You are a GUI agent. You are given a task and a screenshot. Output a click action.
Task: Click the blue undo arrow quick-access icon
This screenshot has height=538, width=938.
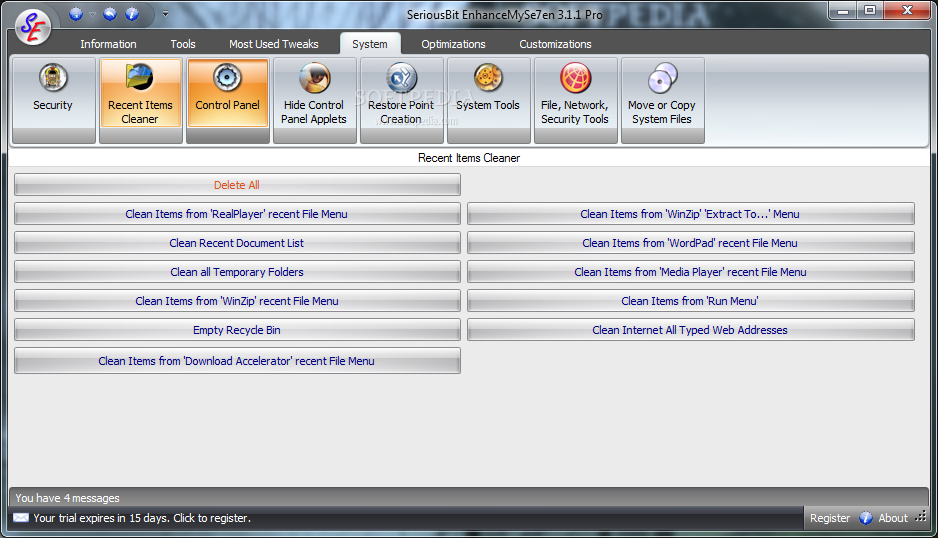click(x=109, y=14)
